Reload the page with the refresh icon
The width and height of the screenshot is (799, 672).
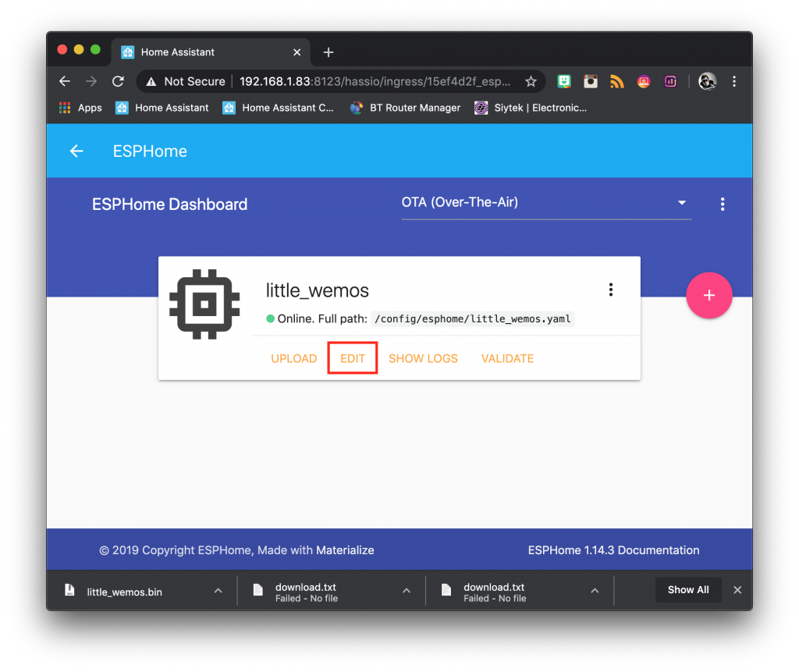tap(119, 81)
